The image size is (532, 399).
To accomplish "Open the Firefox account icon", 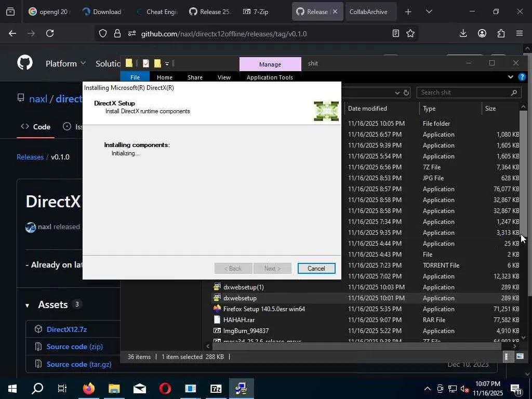I will point(482,33).
